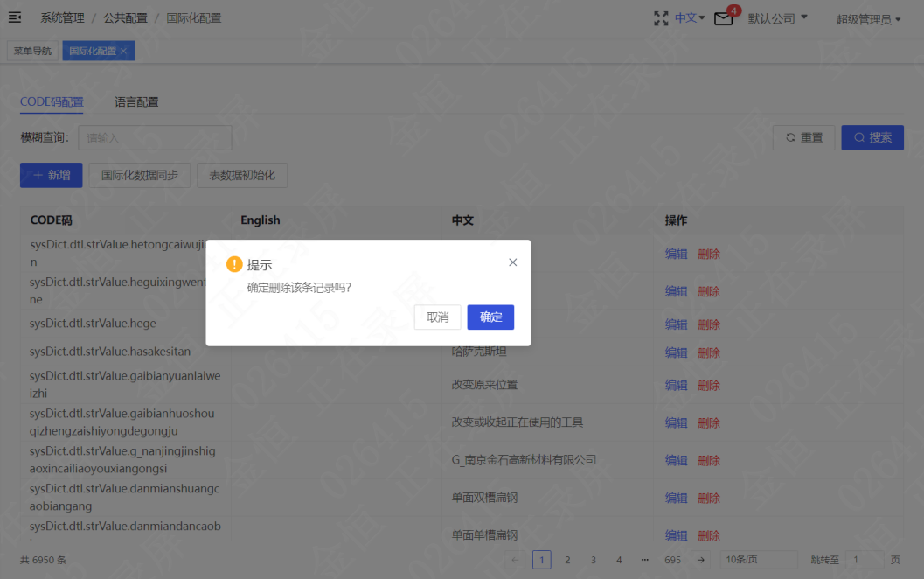Switch to the CODE码配置 tab
This screenshot has height=579, width=924.
coord(52,102)
